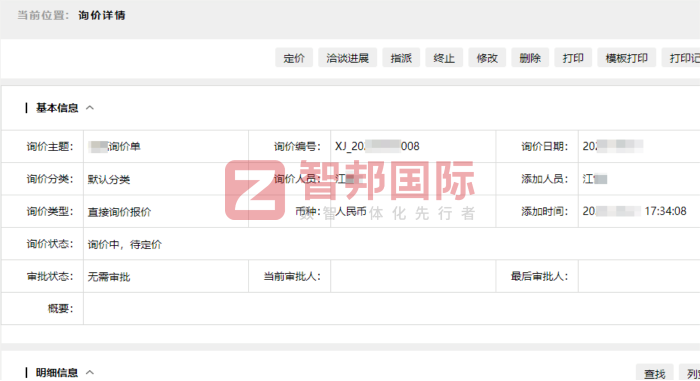Screen dimensions: 700x381
Task: Click the 明细信息 section heading
Action: coord(57,372)
